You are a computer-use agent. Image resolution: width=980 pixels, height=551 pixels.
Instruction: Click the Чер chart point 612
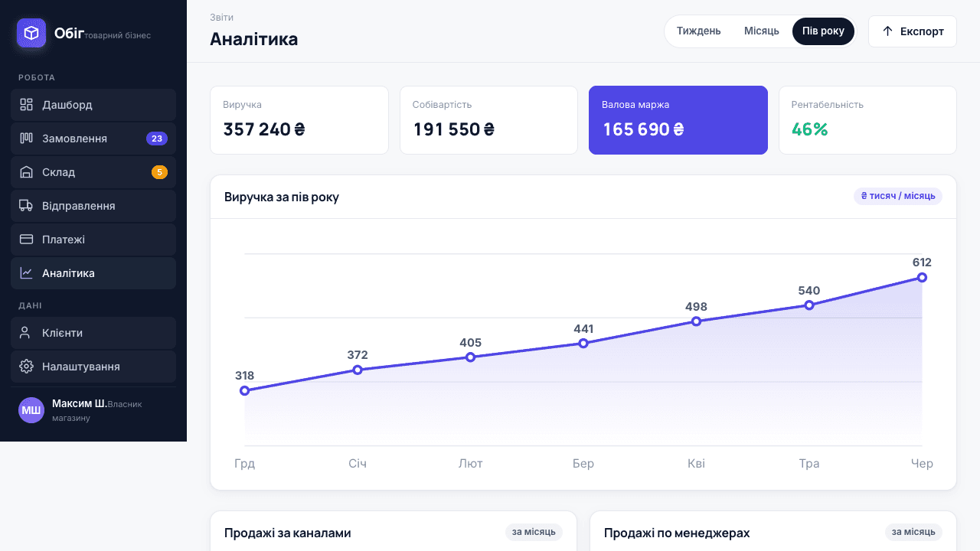click(922, 277)
